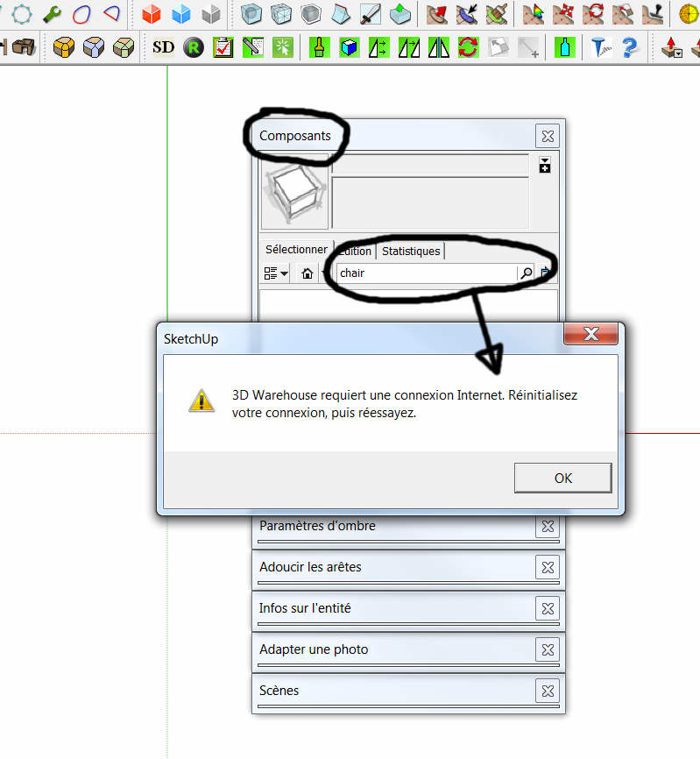Click the green wrench tool icon

pyautogui.click(x=52, y=13)
